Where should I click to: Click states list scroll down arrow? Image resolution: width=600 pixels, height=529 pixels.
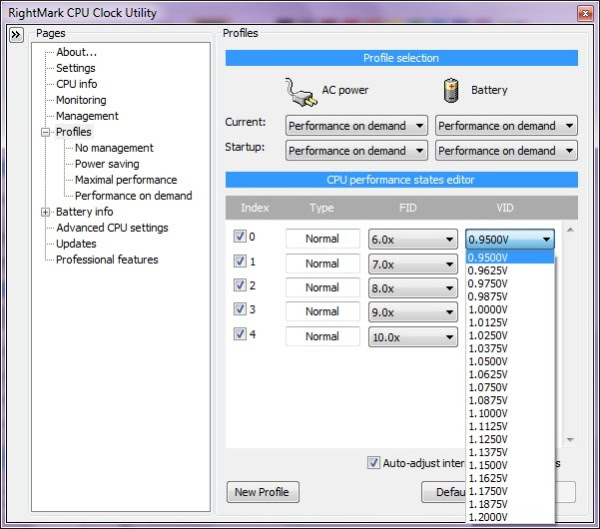570,440
